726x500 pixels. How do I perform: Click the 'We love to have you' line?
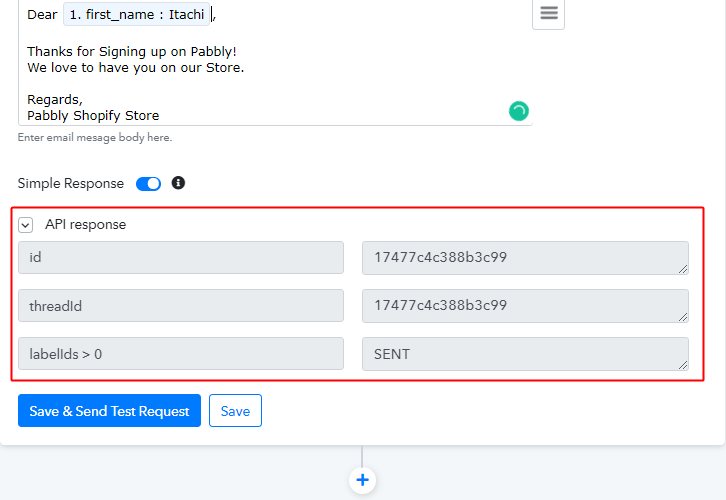pos(136,68)
